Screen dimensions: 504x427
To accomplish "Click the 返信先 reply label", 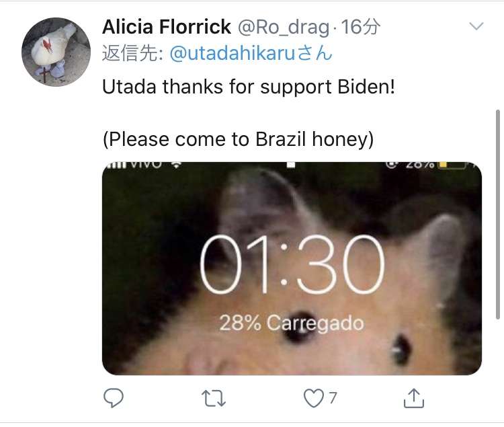I will 132,53.
